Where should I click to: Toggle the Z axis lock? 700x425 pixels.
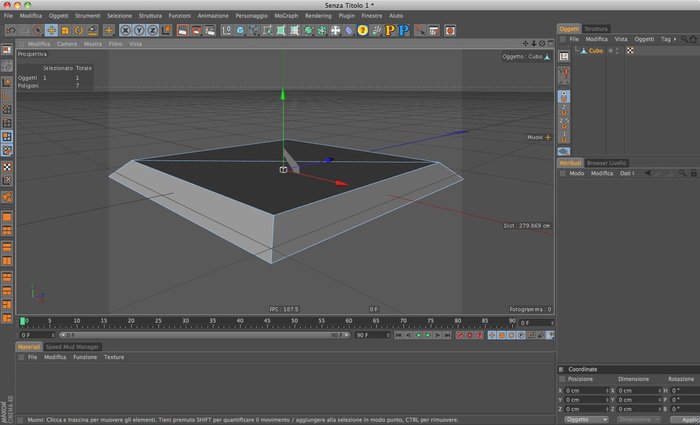(153, 30)
